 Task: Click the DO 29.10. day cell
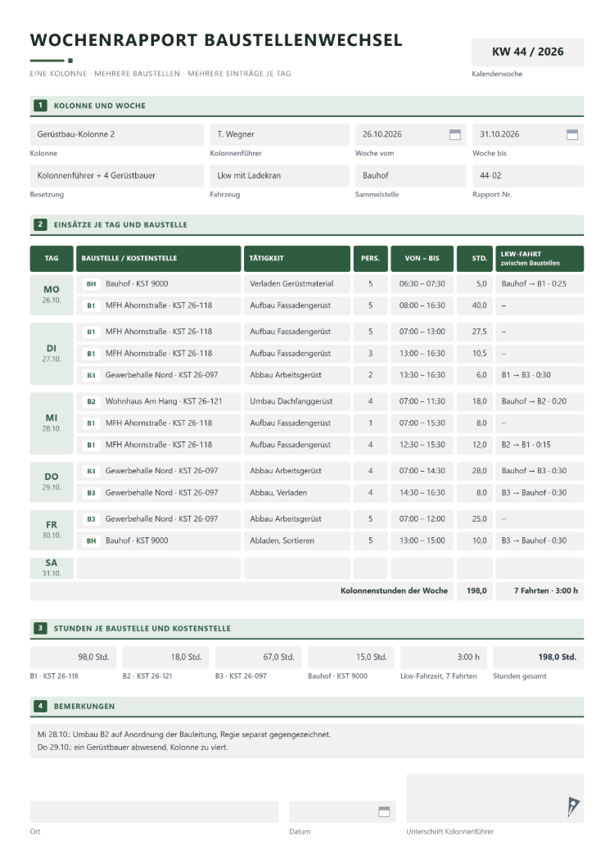click(52, 482)
